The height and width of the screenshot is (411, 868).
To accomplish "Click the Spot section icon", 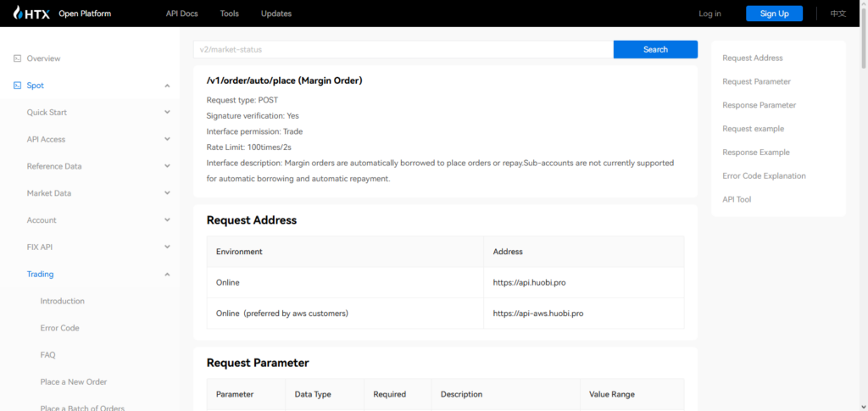I will 17,86.
